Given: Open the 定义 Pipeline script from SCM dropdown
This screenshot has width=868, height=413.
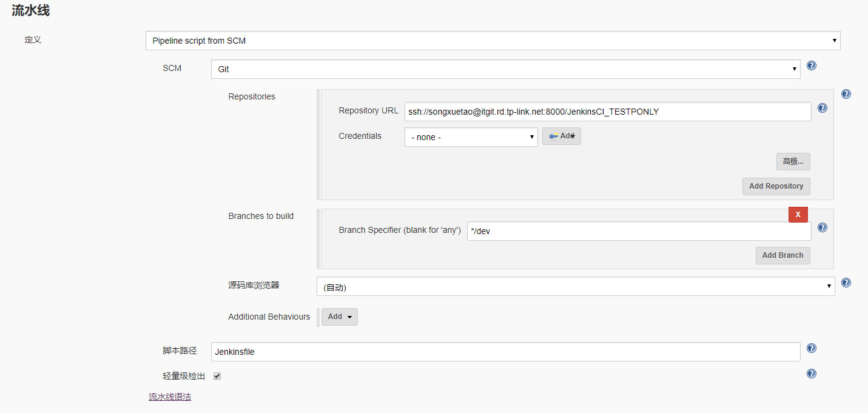Looking at the screenshot, I should point(493,41).
